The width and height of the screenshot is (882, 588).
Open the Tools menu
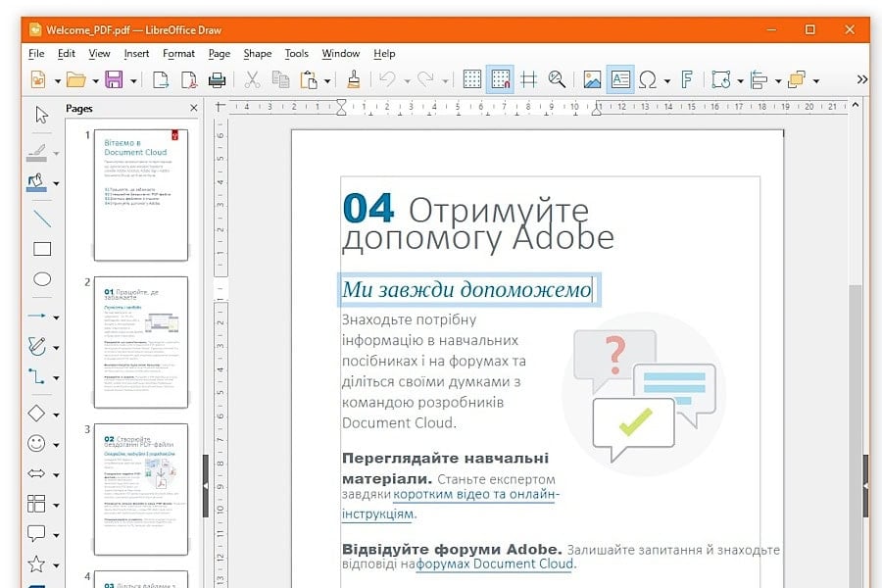click(x=296, y=54)
